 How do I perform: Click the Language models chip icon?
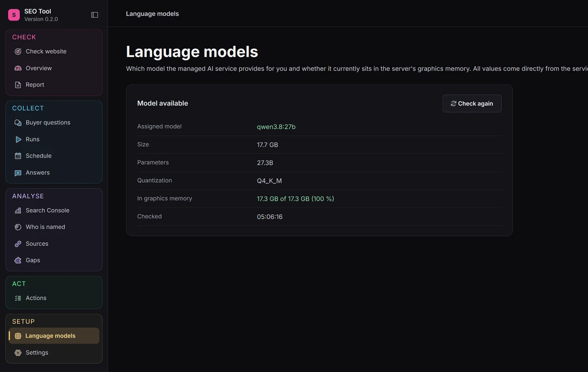tap(18, 336)
